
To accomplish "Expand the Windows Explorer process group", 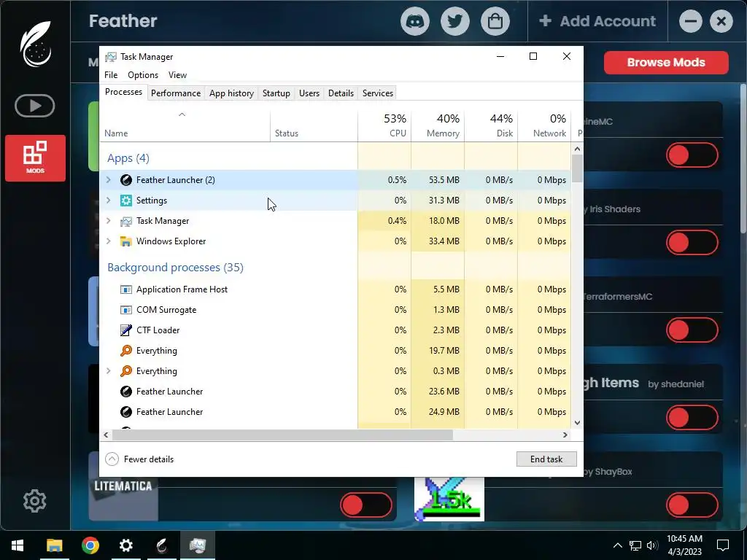I will [108, 241].
